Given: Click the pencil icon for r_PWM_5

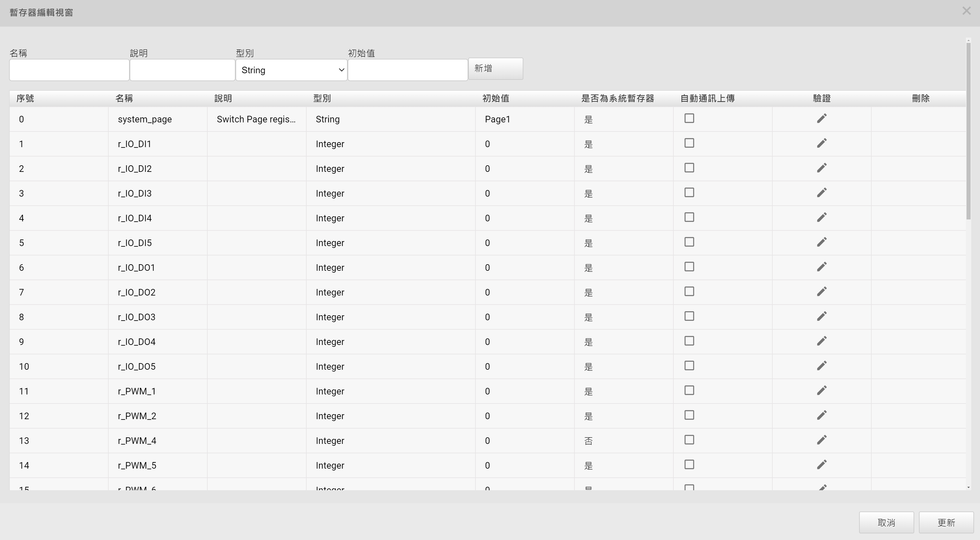Looking at the screenshot, I should pos(822,465).
